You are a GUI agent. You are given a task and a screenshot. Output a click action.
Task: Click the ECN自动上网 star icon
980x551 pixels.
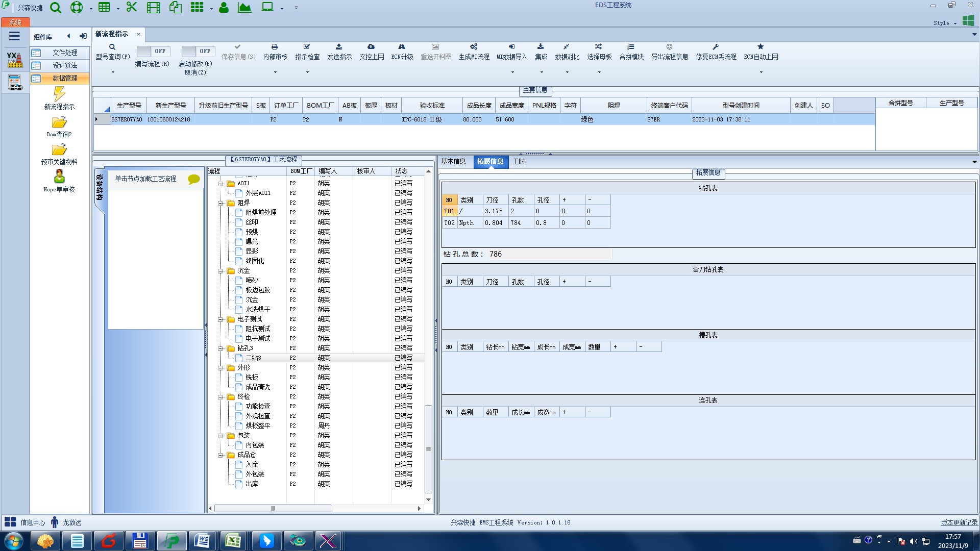pyautogui.click(x=761, y=47)
